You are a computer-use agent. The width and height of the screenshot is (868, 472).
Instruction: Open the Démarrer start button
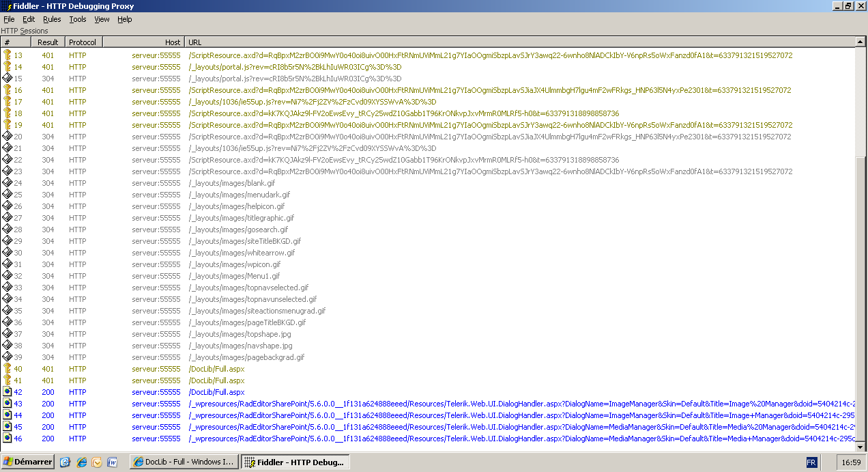coord(27,462)
